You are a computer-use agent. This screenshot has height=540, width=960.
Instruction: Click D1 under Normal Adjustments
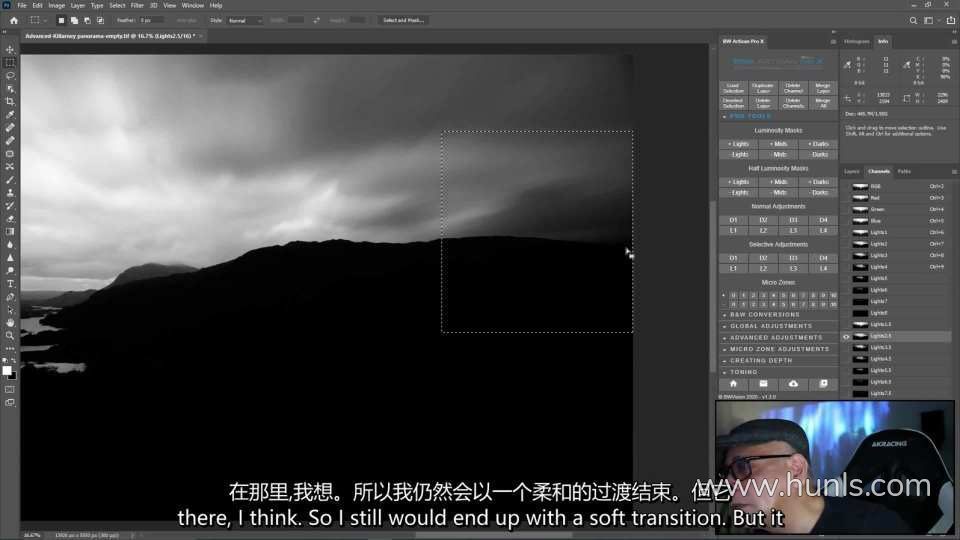click(x=733, y=220)
